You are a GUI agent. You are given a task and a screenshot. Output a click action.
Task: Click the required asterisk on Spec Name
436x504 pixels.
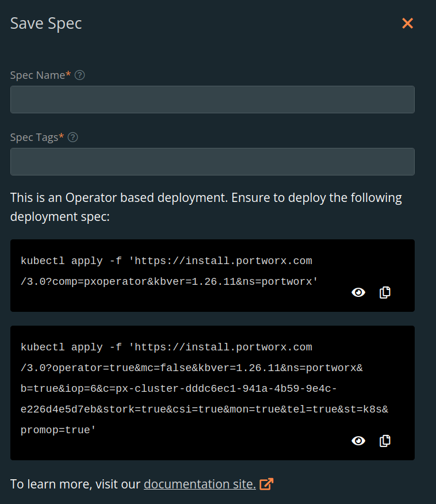(x=68, y=74)
